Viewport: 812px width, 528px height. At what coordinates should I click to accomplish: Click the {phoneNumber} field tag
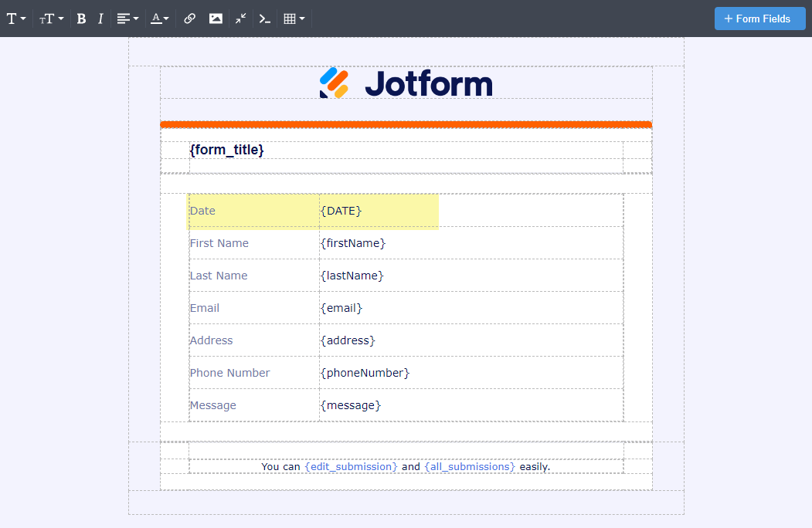pyautogui.click(x=365, y=373)
